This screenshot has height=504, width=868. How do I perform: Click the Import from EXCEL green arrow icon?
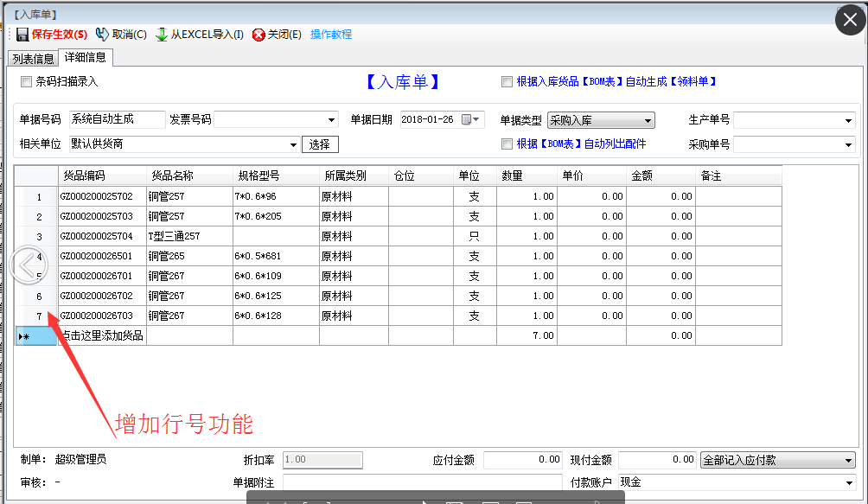(x=162, y=35)
